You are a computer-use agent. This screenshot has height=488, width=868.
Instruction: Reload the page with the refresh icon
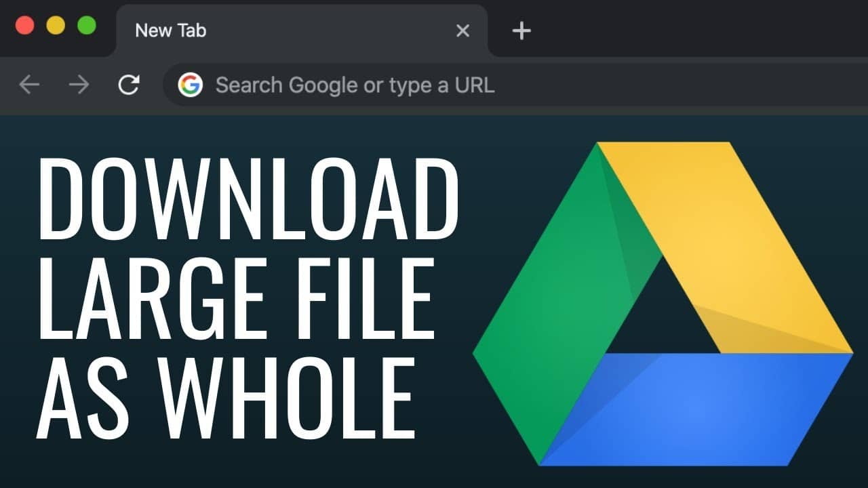pyautogui.click(x=129, y=85)
